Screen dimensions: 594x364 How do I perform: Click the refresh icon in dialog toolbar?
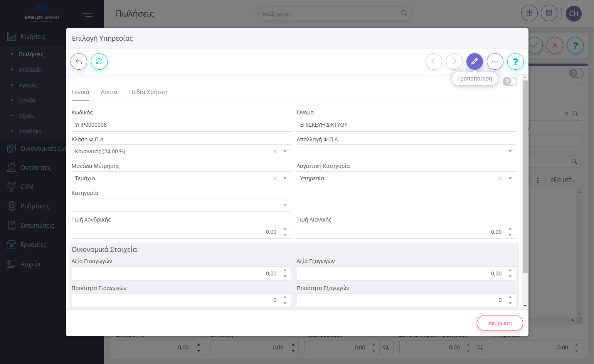point(99,61)
